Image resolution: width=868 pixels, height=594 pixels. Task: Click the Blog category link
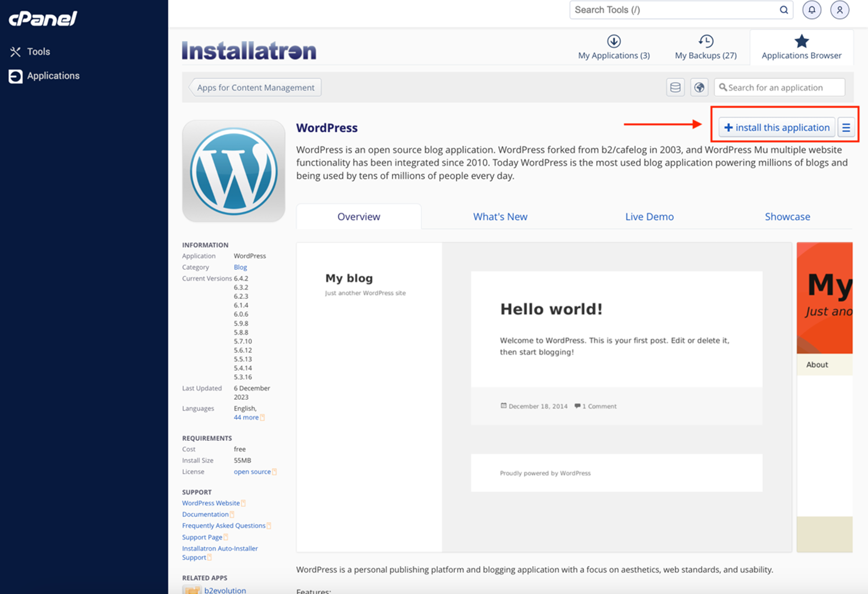click(x=240, y=267)
